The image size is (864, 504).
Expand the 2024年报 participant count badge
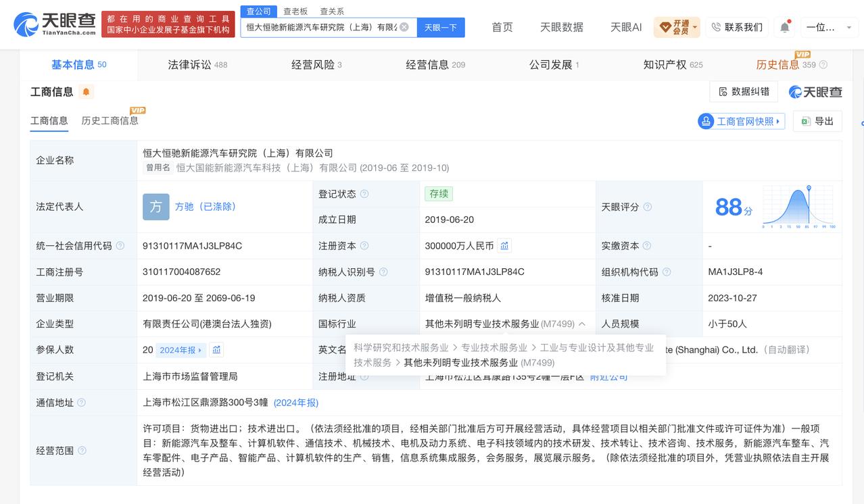[x=181, y=350]
